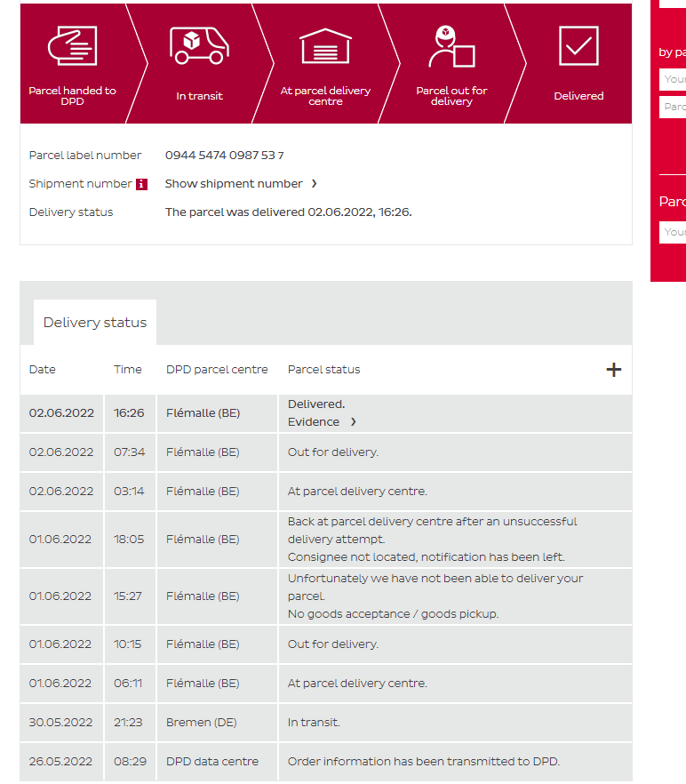
Task: Click the 'Parcel out for delivery' courier icon
Action: (x=451, y=46)
